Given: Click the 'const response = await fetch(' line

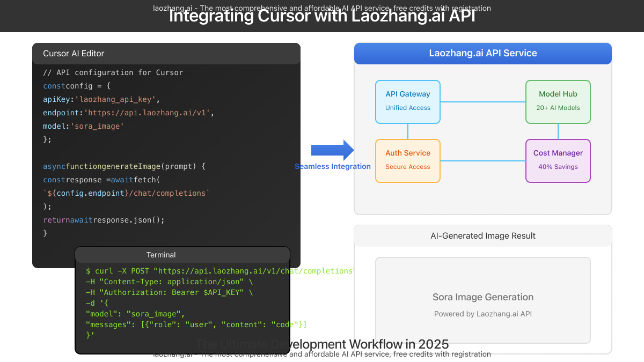Looking at the screenshot, I should tap(101, 180).
